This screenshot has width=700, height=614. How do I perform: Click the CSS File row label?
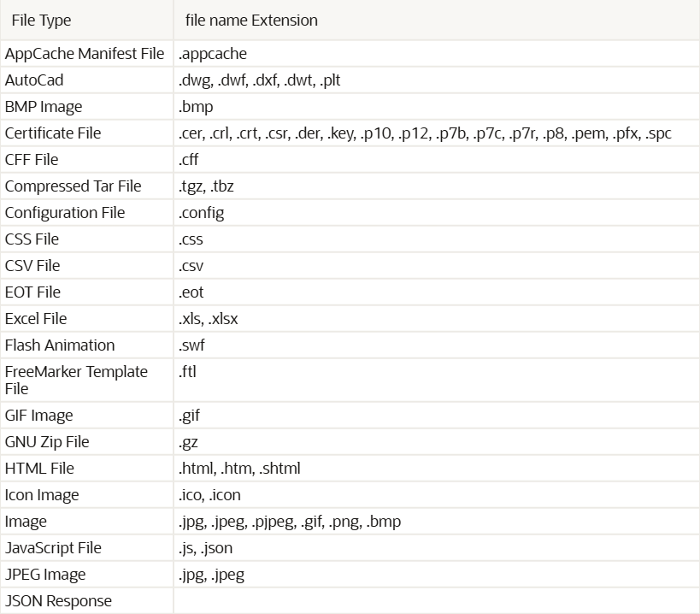click(x=32, y=239)
